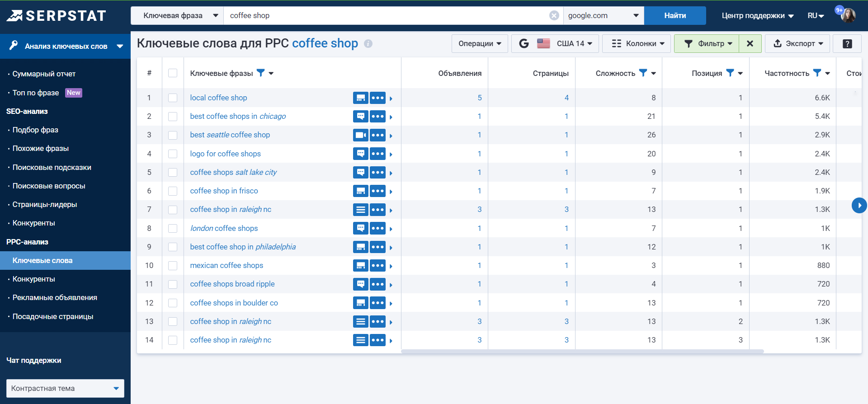Click filter icon on Сложность column
Viewport: 868px width, 404px height.
point(643,73)
